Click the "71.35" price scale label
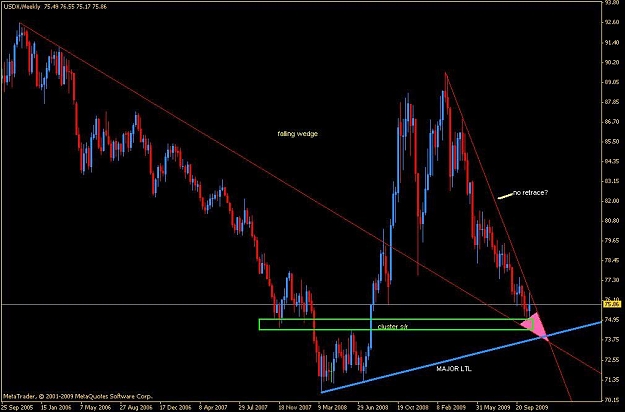 [x=612, y=379]
